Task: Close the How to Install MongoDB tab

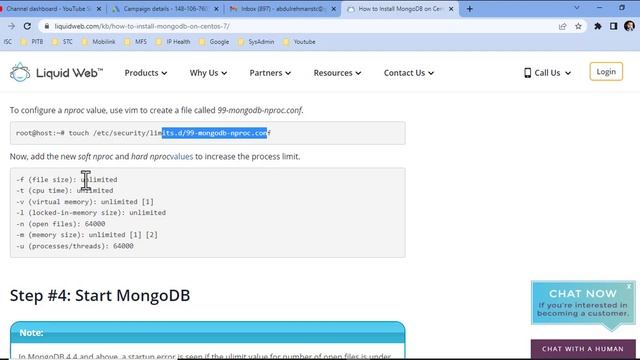Action: pos(451,9)
